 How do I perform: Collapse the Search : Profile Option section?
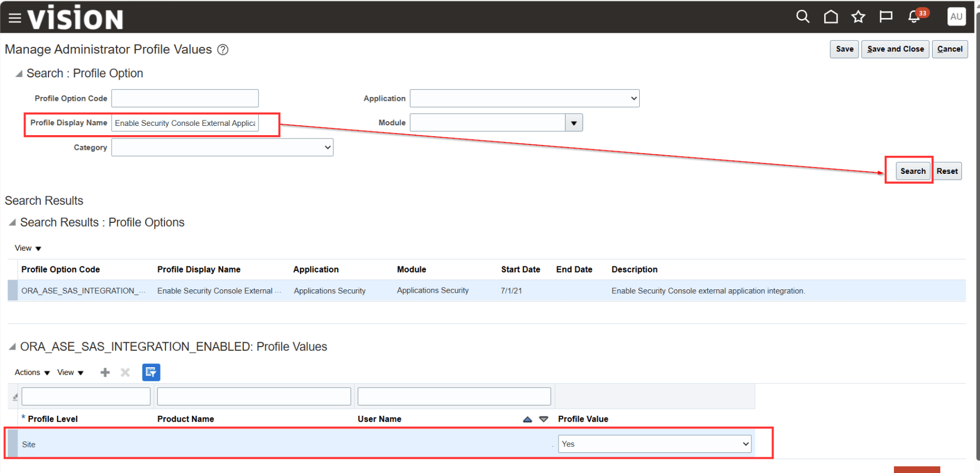(19, 74)
